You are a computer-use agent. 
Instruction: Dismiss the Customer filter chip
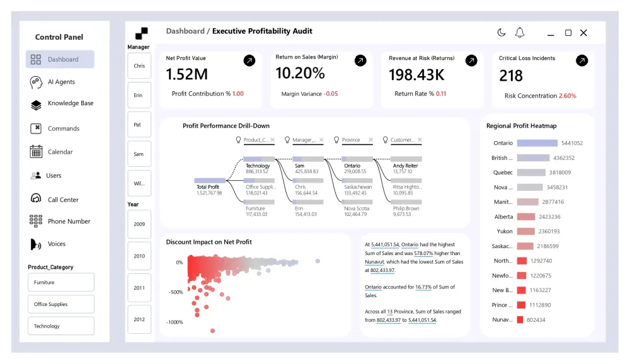418,140
